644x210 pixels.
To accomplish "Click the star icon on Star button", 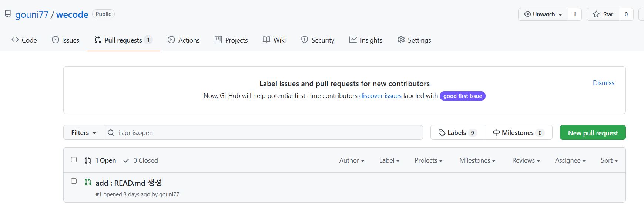I will (596, 14).
